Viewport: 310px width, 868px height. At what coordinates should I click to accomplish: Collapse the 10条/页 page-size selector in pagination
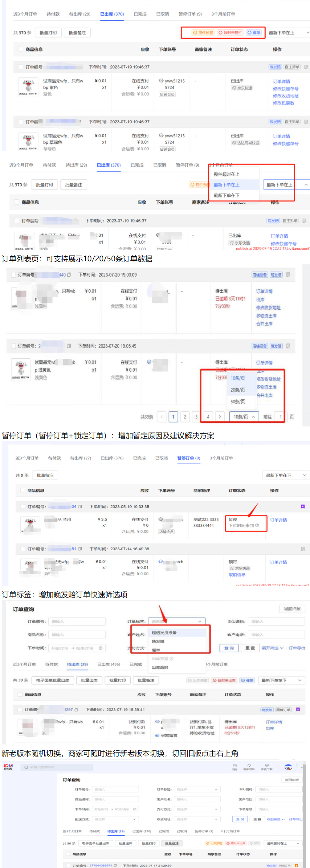click(x=244, y=417)
